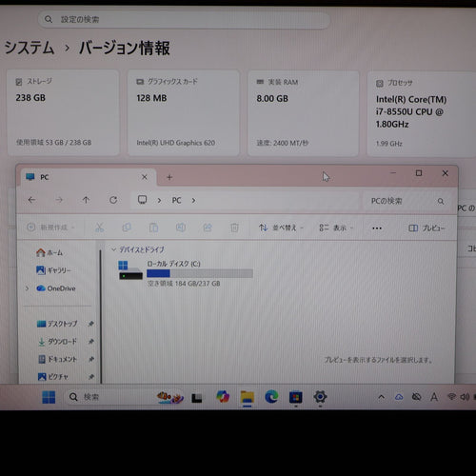Viewport: 476px width, 476px height.
Task: Click the Paste toolbar icon
Action: [x=153, y=228]
